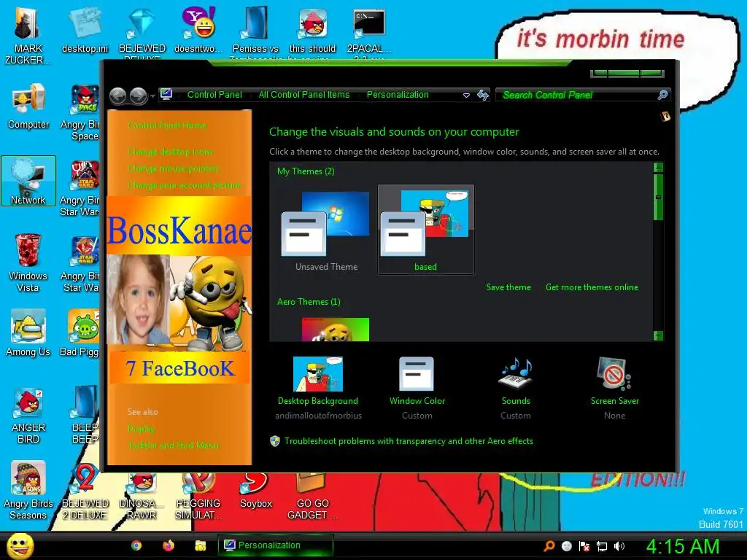Open Screen Saver settings

tap(614, 388)
